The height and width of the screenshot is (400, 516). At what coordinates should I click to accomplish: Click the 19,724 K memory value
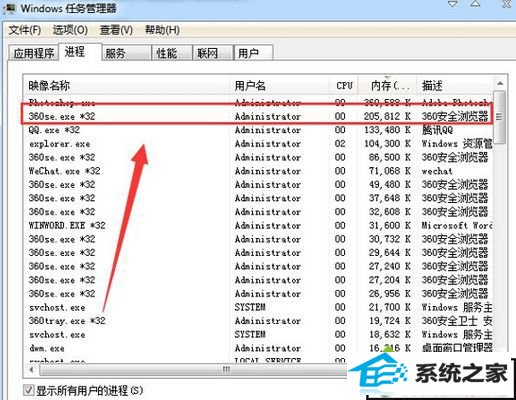[x=389, y=321]
